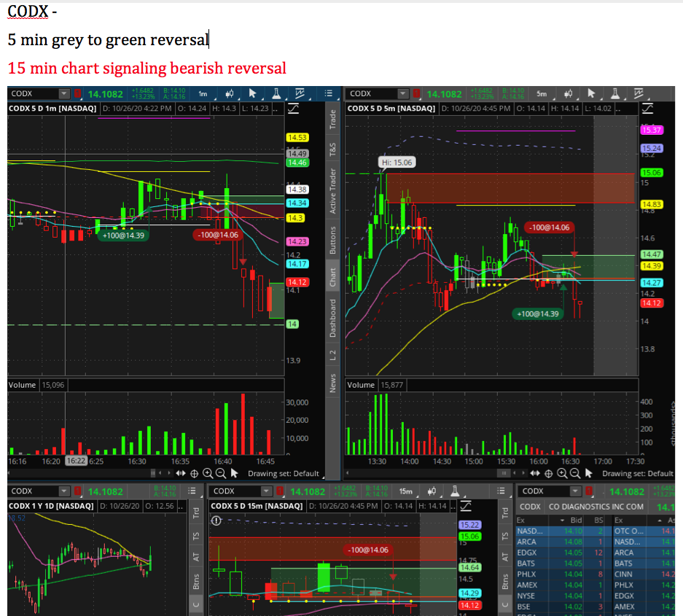The image size is (683, 616).
Task: Open the Dashboard sidebar tab
Action: (333, 318)
